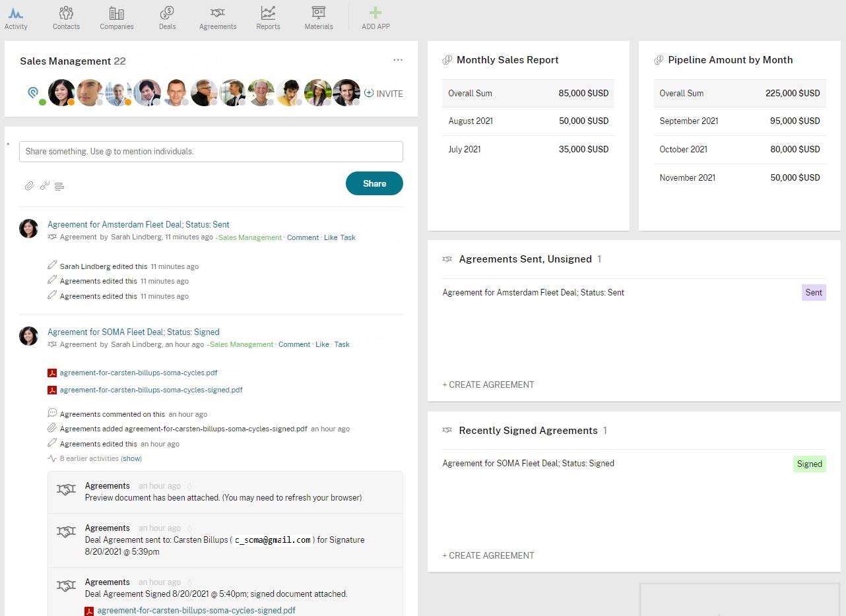Click the insert link icon below share box
The width and height of the screenshot is (846, 616).
pos(45,186)
